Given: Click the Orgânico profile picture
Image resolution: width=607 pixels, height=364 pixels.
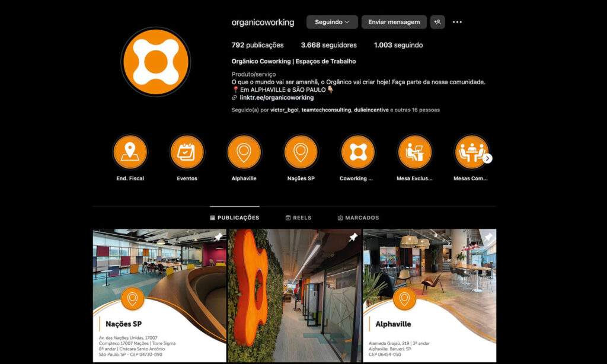Looking at the screenshot, I should coord(155,62).
